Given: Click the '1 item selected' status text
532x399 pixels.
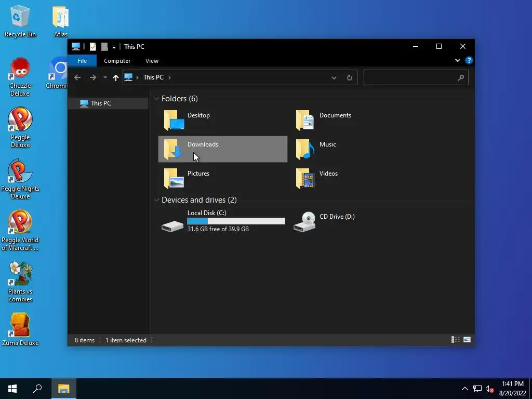Looking at the screenshot, I should [x=126, y=340].
